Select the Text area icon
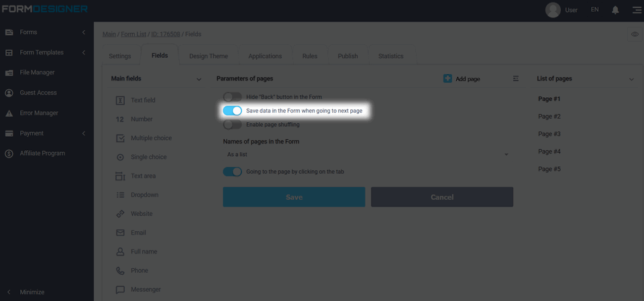This screenshot has width=644, height=301. tap(120, 176)
